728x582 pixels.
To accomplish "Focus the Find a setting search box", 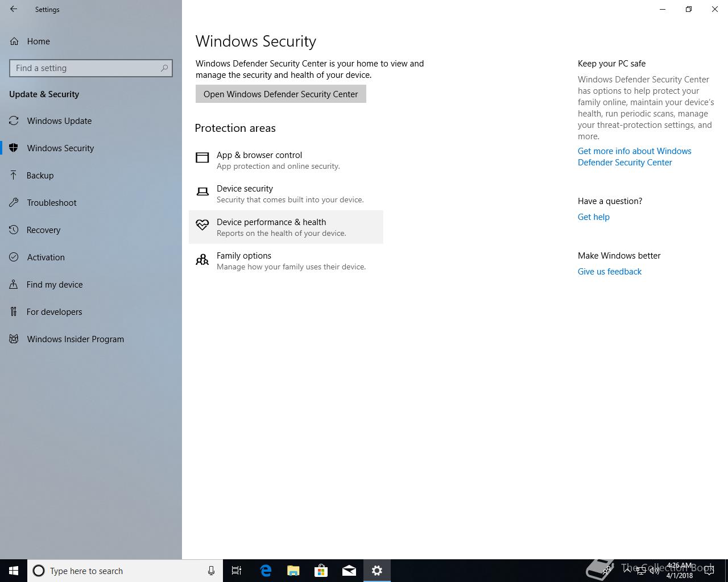I will (x=91, y=68).
